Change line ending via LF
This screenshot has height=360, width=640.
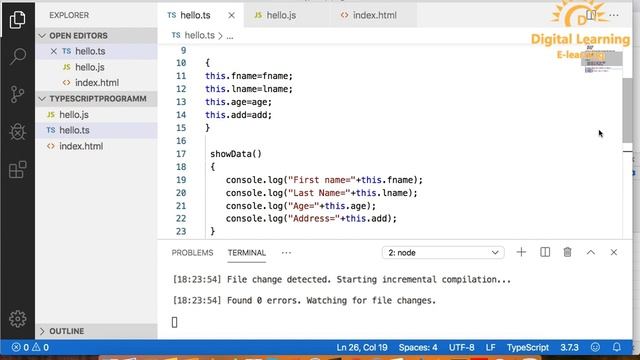click(491, 347)
